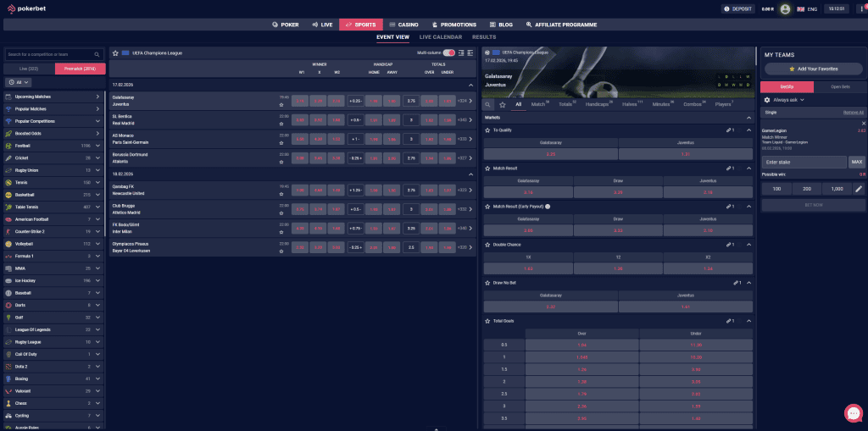
Task: Switch to Open Bets tab
Action: [840, 87]
